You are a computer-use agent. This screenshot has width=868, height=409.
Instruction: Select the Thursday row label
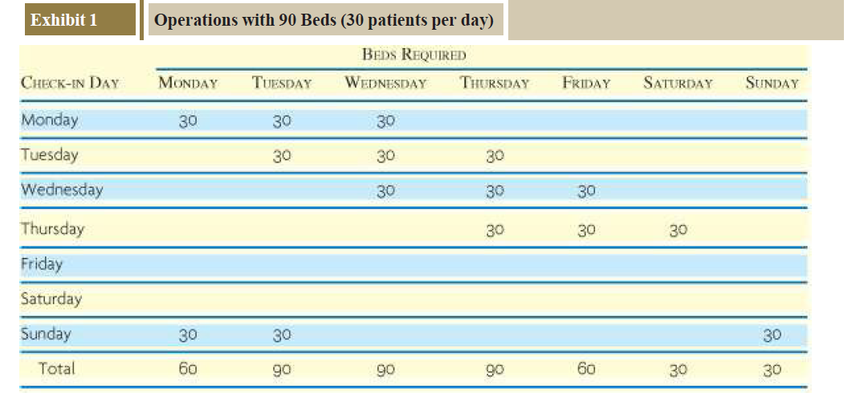point(52,228)
